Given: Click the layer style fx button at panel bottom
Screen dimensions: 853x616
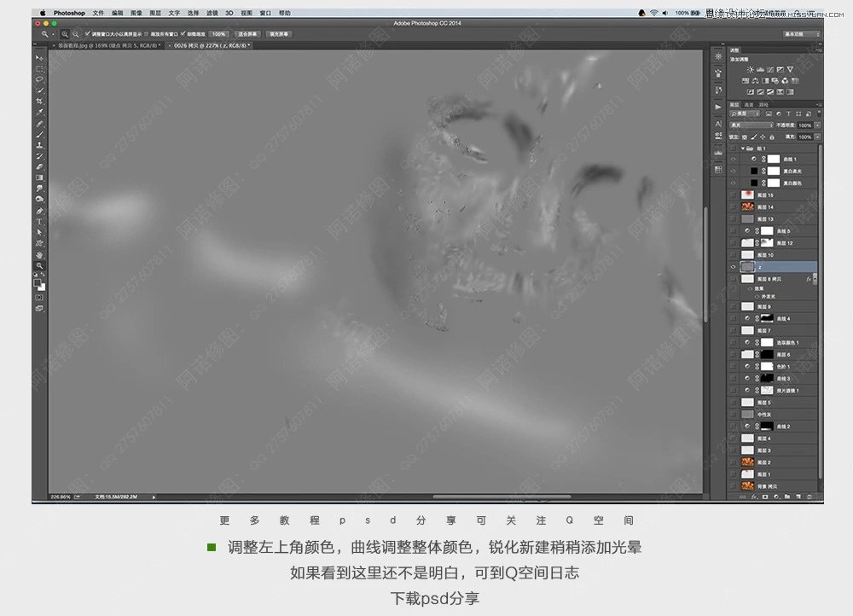Looking at the screenshot, I should pos(754,497).
